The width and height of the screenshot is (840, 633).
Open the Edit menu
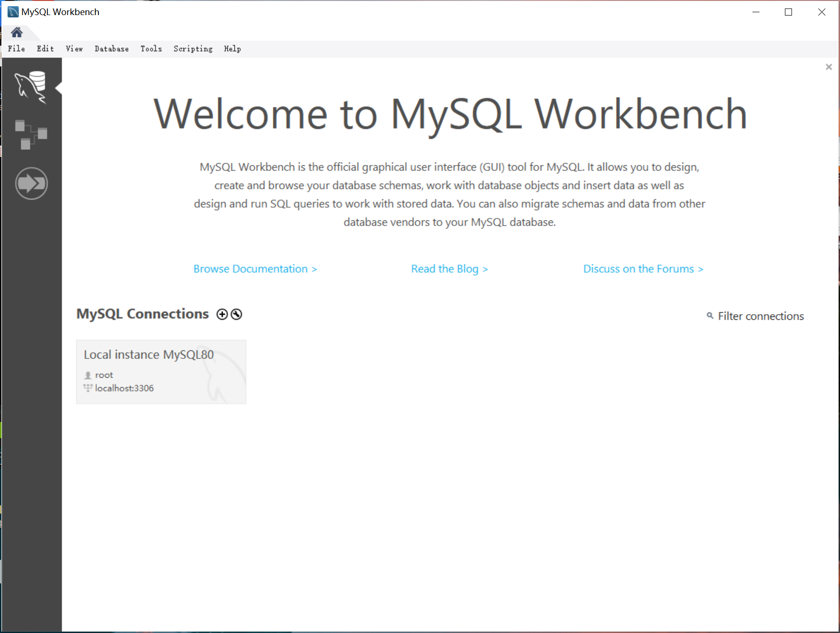[45, 49]
